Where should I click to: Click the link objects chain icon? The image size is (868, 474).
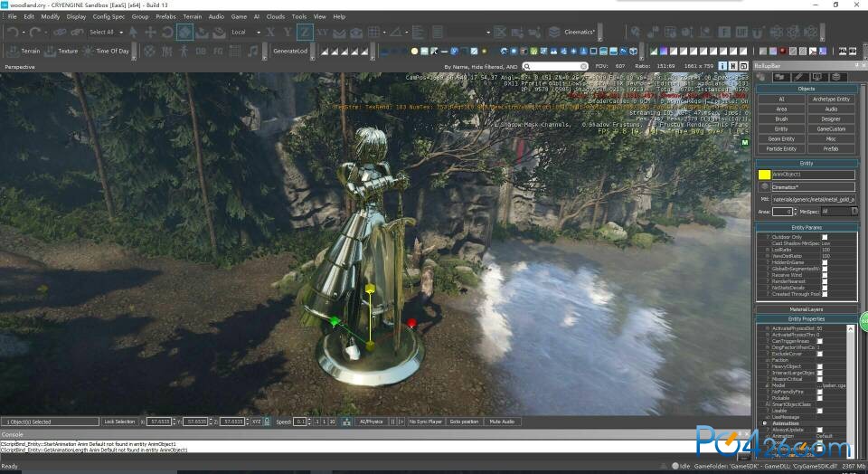click(x=60, y=33)
